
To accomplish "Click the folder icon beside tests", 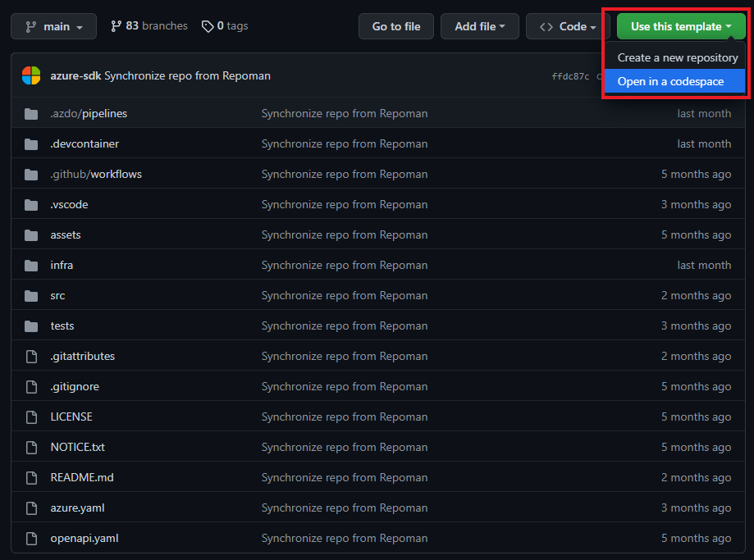I will click(30, 326).
